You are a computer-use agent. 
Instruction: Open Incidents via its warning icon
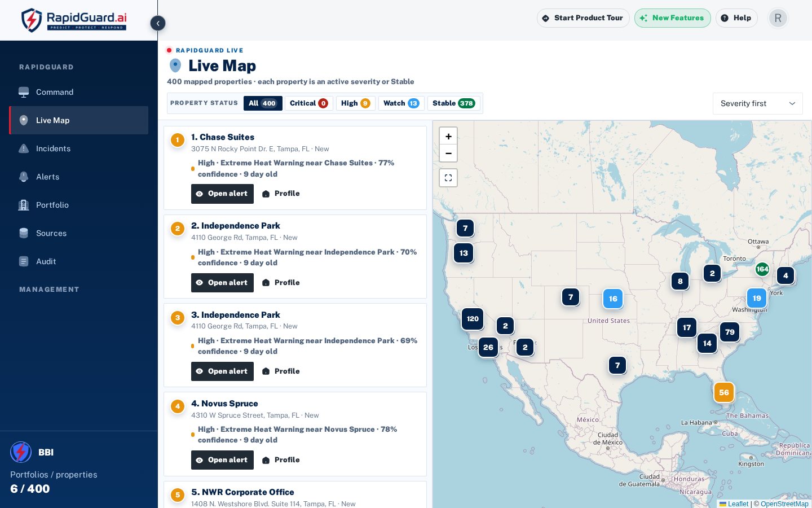(x=24, y=148)
